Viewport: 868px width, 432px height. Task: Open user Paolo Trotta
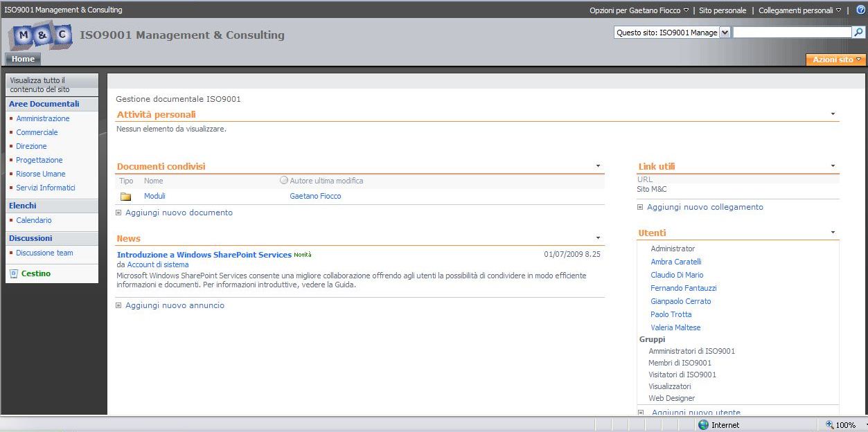coord(671,314)
